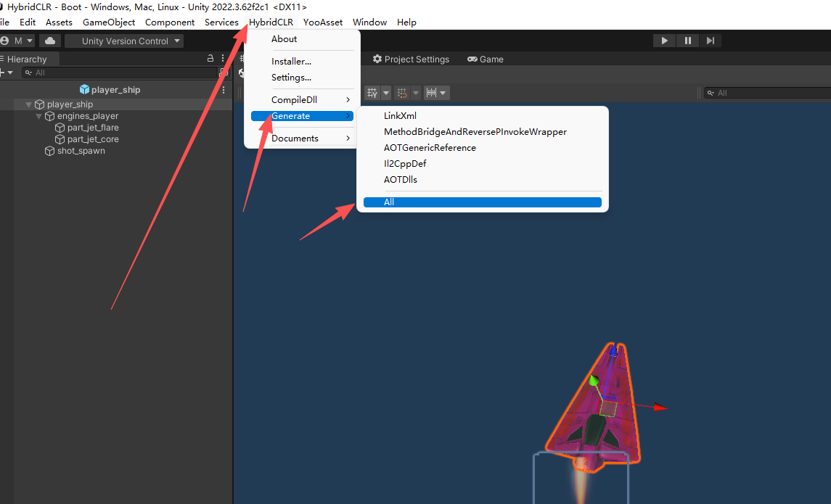
Task: Open the ruler increment snap dropdown
Action: point(436,93)
